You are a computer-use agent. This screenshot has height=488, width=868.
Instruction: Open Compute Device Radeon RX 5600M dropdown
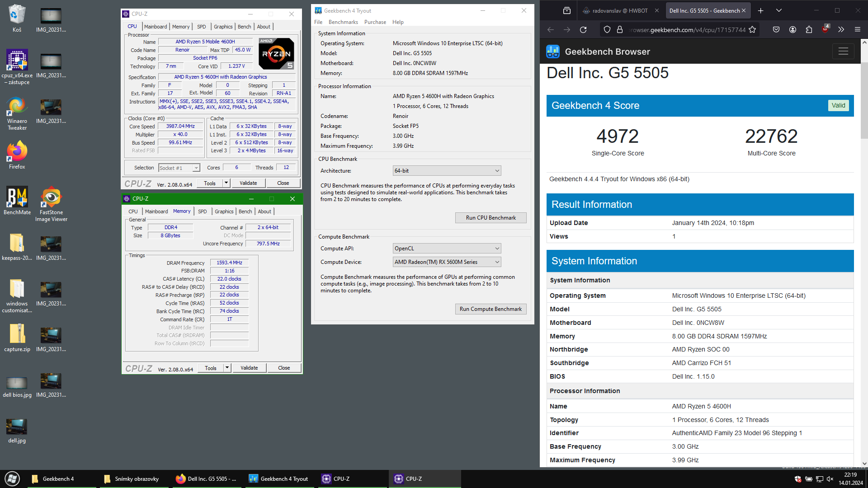pos(447,262)
